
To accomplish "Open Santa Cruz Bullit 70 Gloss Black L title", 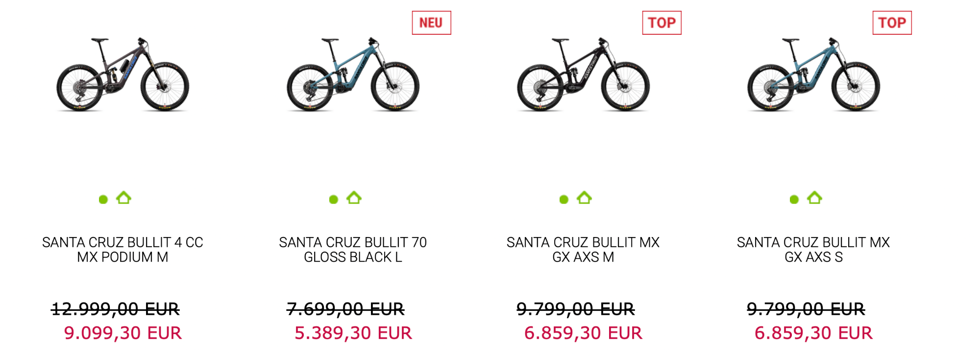I will pyautogui.click(x=353, y=250).
